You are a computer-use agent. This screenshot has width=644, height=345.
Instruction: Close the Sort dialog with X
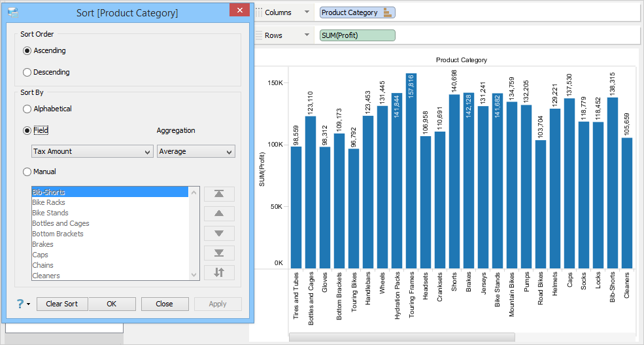240,10
